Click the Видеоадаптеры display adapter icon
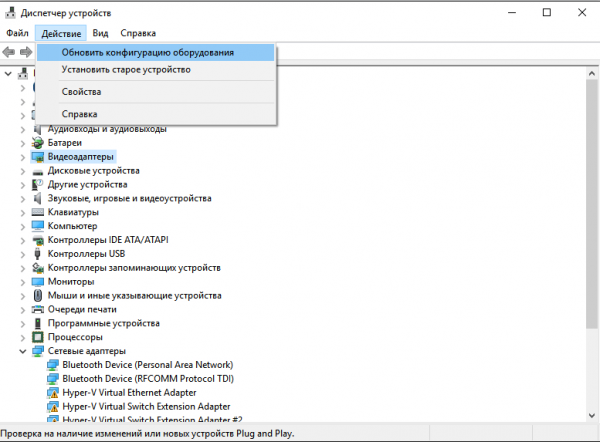Screen dimensions: 600x442 click(38, 157)
